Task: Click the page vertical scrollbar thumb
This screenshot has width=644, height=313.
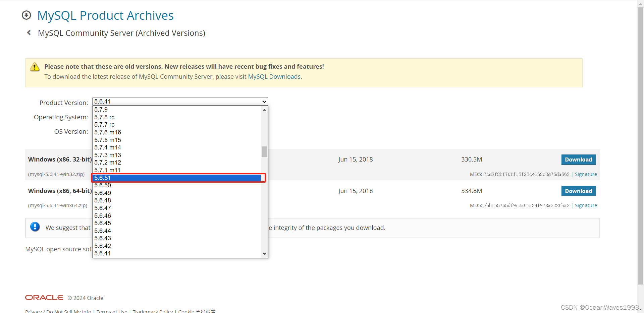Action: [x=640, y=146]
